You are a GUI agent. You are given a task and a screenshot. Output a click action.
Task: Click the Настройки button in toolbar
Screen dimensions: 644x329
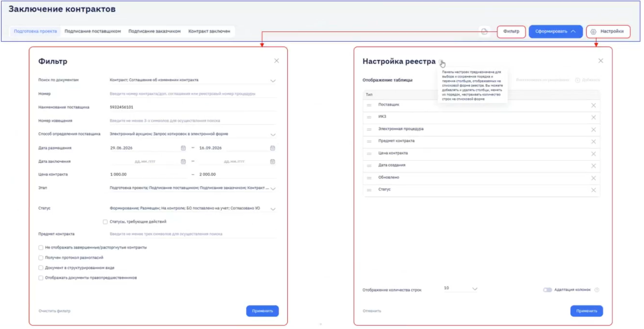(x=609, y=32)
